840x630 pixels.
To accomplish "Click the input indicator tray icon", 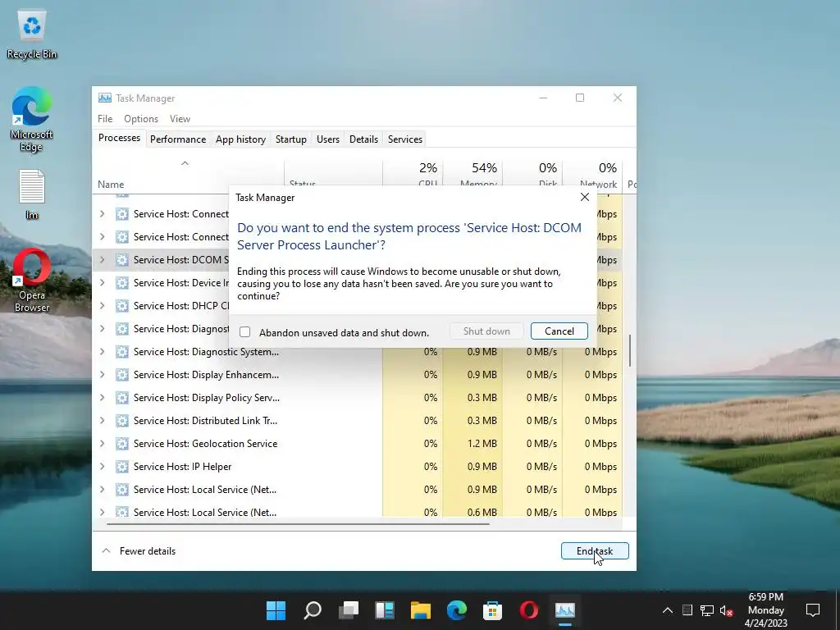I will click(687, 610).
